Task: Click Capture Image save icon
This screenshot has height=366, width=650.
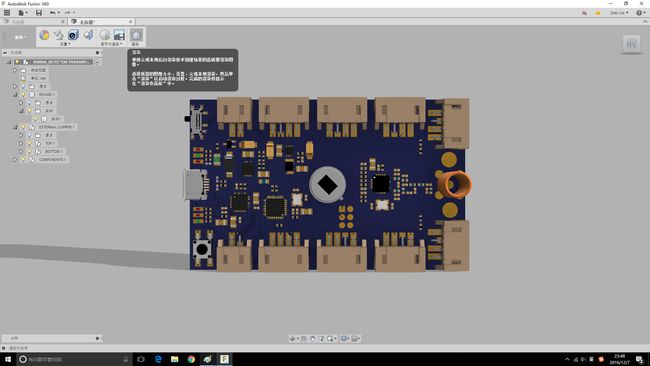Action: coord(119,35)
